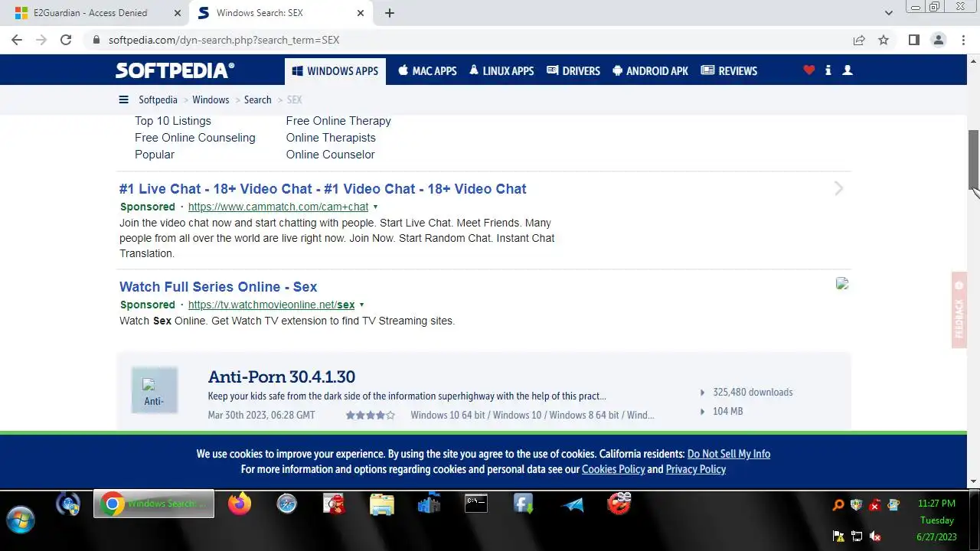Open the Windows Apps tab

[x=335, y=71]
